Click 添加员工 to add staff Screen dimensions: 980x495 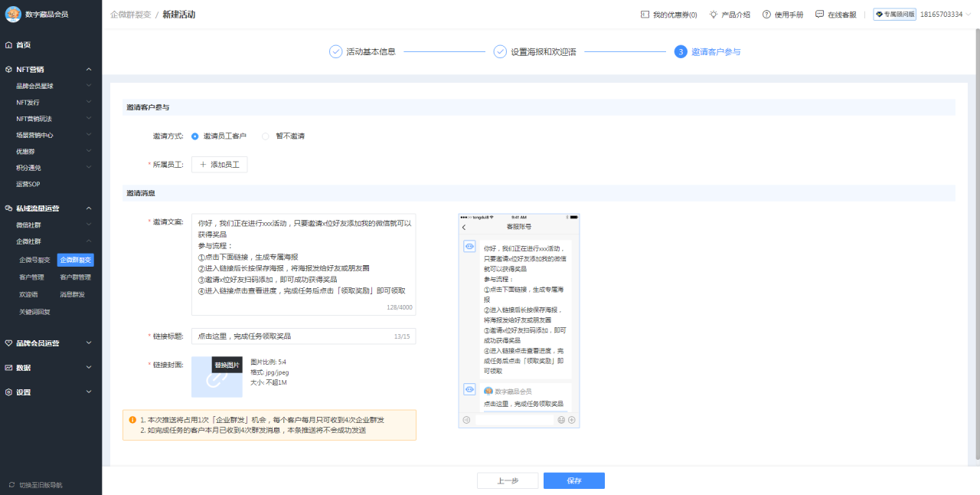219,164
